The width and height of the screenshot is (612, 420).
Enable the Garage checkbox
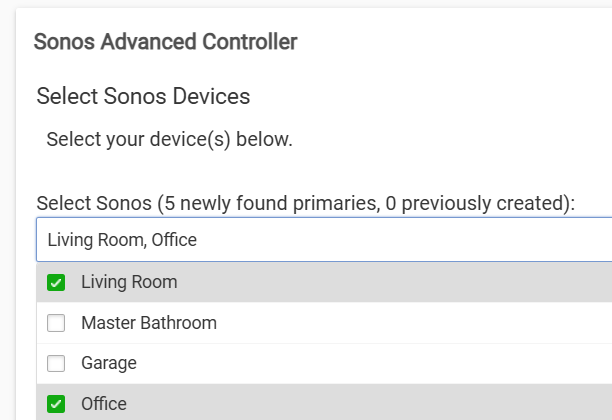(56, 364)
